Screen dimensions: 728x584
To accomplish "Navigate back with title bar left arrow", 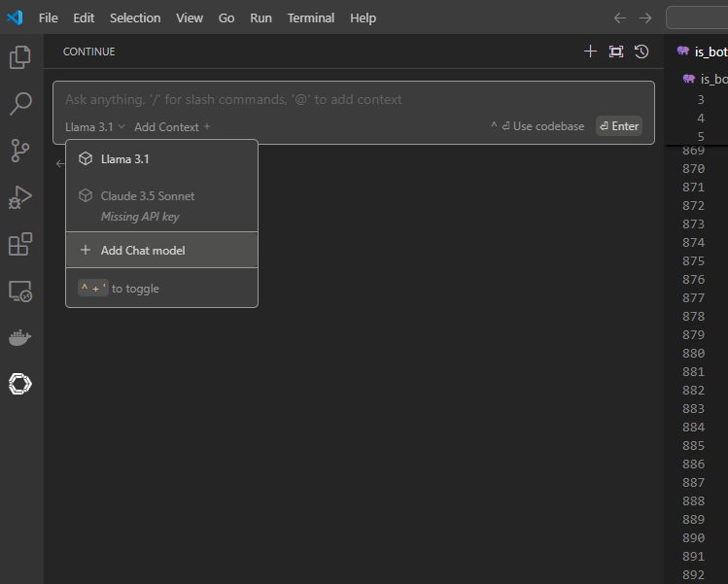I will click(x=620, y=18).
